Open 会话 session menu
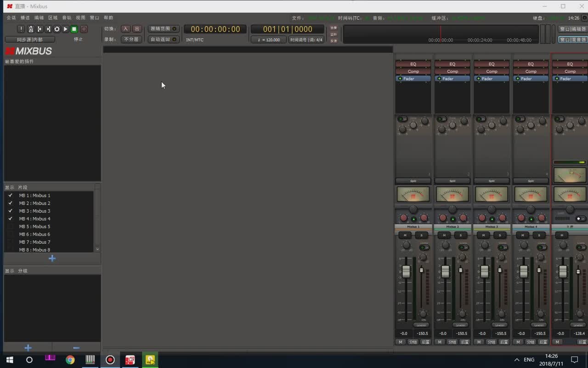 pos(11,18)
